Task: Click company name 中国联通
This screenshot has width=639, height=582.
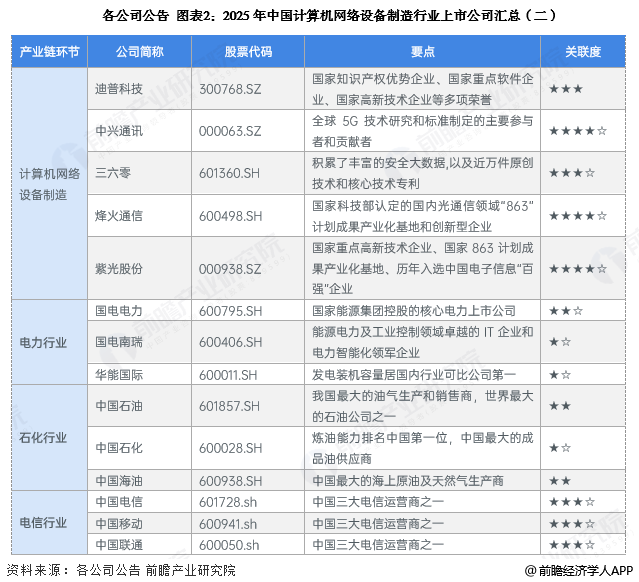Action: tap(119, 545)
